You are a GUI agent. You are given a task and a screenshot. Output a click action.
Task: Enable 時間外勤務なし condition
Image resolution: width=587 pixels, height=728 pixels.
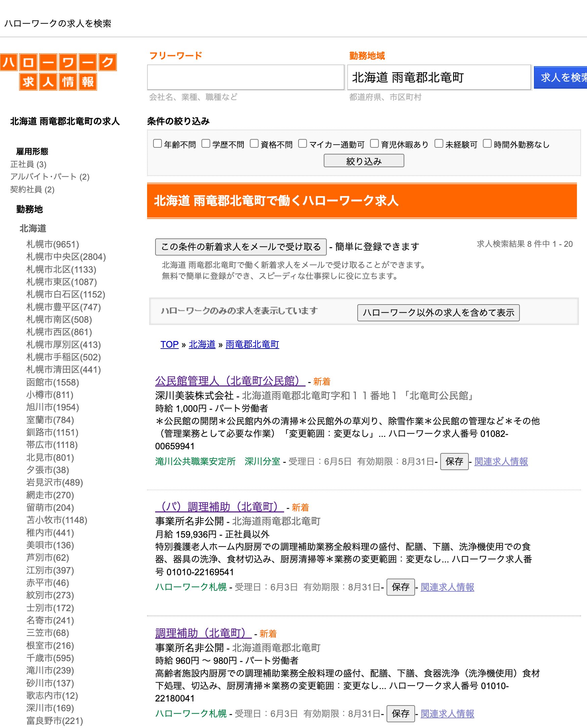(487, 144)
